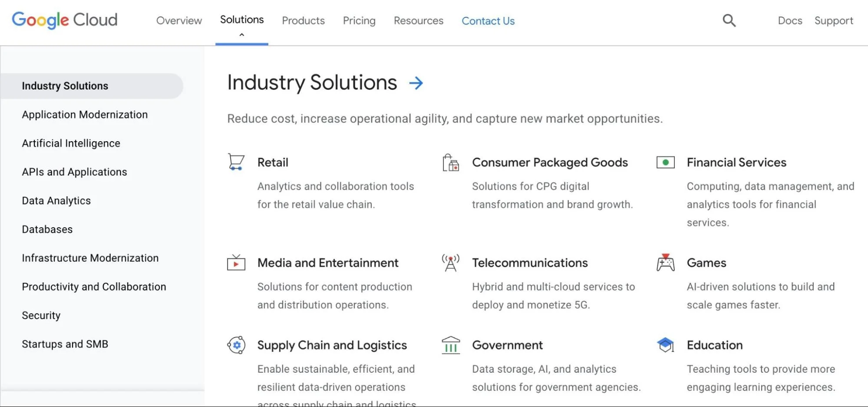Open the Consumer Packaged Goods title
The height and width of the screenshot is (407, 868).
[x=550, y=162]
